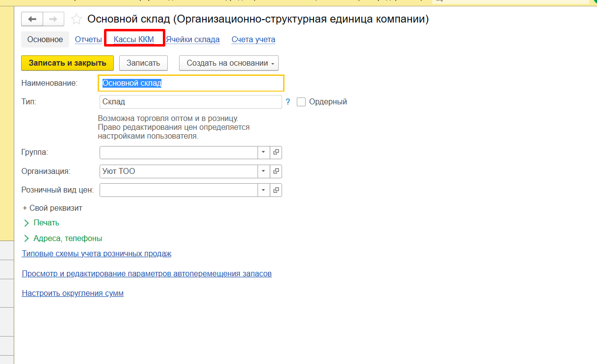Screen dimensions: 597x364
Task: Expand the Розничный вид цен dropdown
Action: click(263, 190)
